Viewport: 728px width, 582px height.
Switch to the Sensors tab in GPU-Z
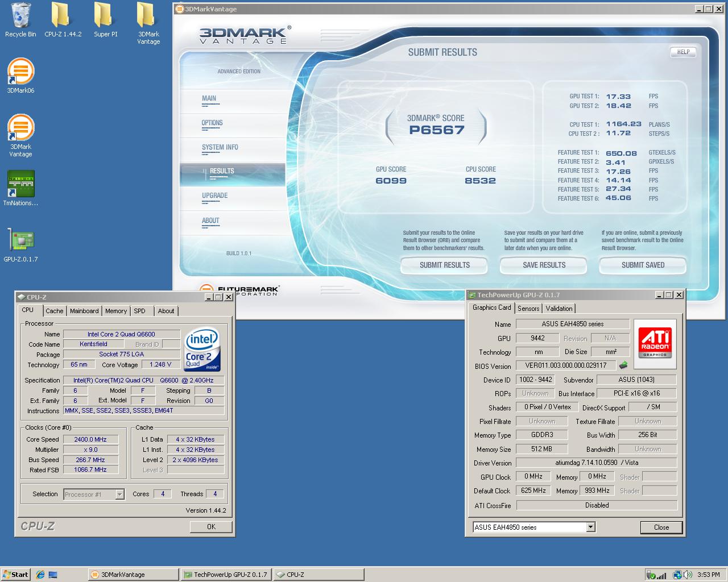click(x=528, y=309)
